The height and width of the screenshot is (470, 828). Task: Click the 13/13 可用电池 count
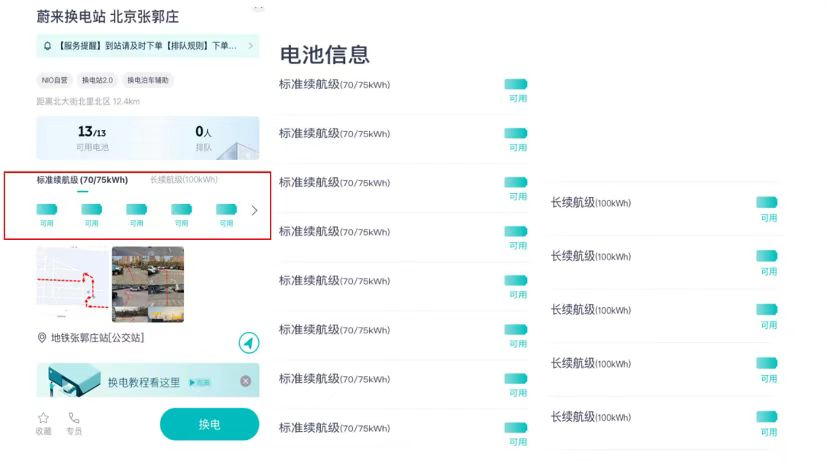pos(92,138)
